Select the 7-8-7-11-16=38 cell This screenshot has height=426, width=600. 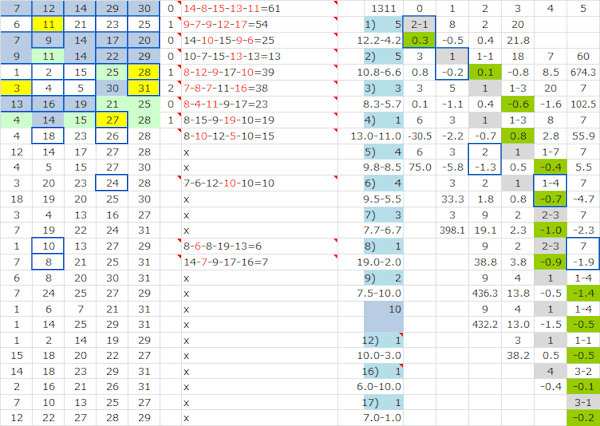click(259, 88)
